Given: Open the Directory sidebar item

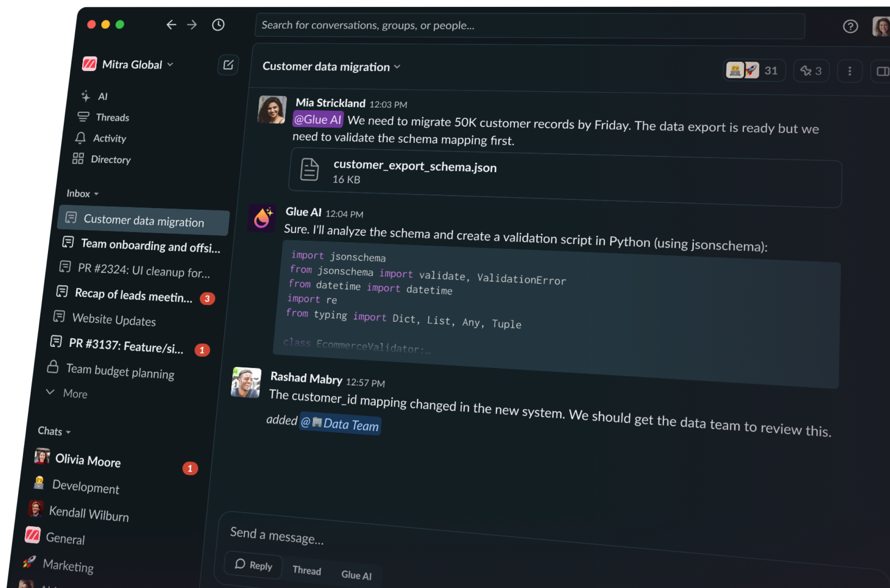Looking at the screenshot, I should pyautogui.click(x=110, y=159).
